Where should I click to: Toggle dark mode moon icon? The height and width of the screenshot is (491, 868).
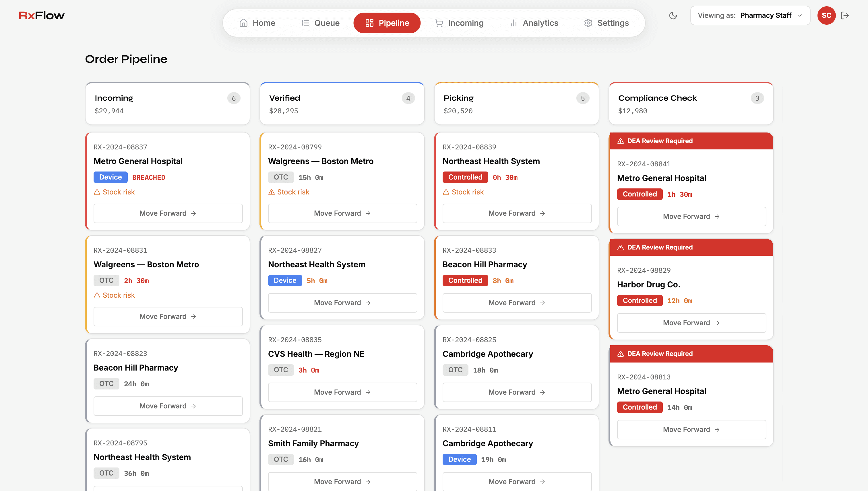(673, 15)
